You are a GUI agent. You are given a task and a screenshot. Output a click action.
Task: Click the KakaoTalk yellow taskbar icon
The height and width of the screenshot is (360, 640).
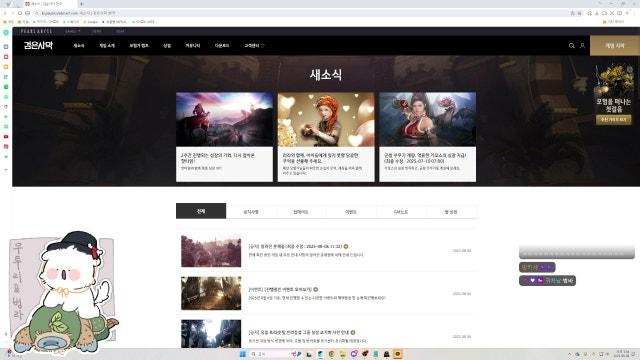pos(398,354)
